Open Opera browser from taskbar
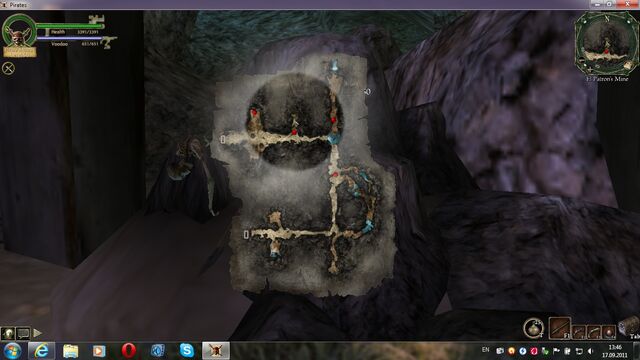Screen dimensions: 640x360 coord(129,351)
